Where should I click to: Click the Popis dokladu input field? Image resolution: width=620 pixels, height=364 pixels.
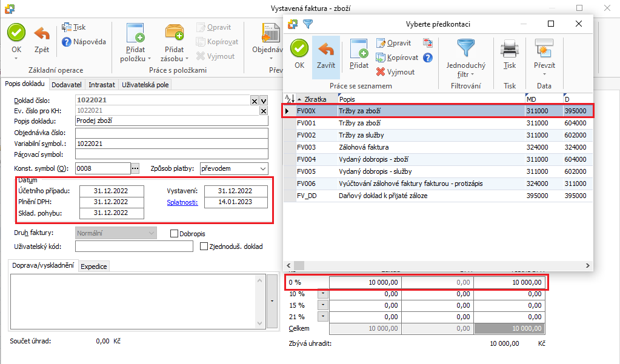click(x=172, y=121)
